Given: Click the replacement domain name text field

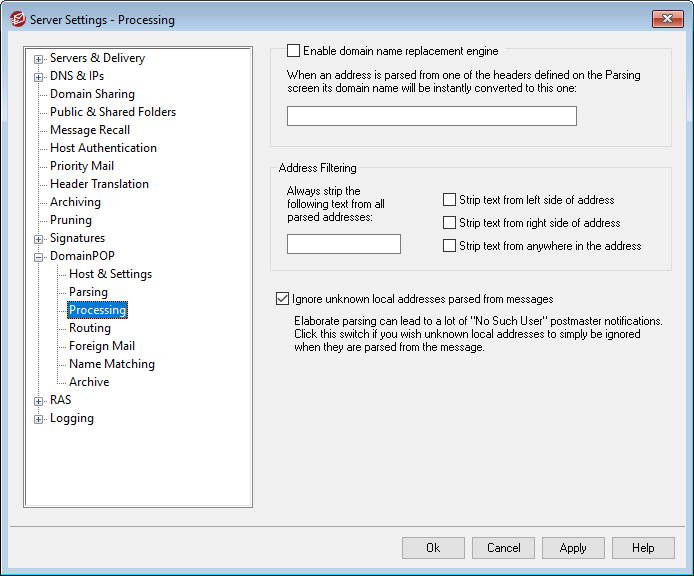Looking at the screenshot, I should pos(431,116).
